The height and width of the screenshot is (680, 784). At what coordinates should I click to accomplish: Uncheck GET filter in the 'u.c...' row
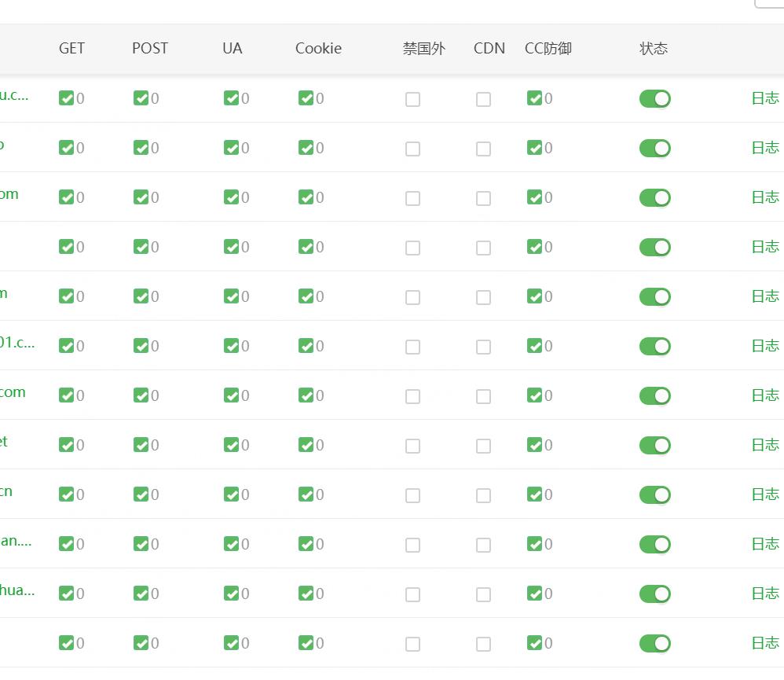(x=66, y=98)
